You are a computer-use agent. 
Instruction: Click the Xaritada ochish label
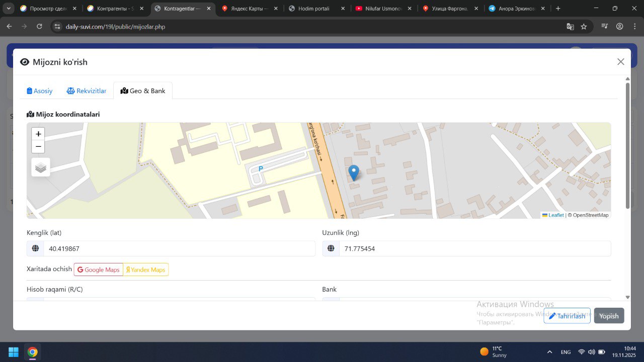[x=49, y=269]
